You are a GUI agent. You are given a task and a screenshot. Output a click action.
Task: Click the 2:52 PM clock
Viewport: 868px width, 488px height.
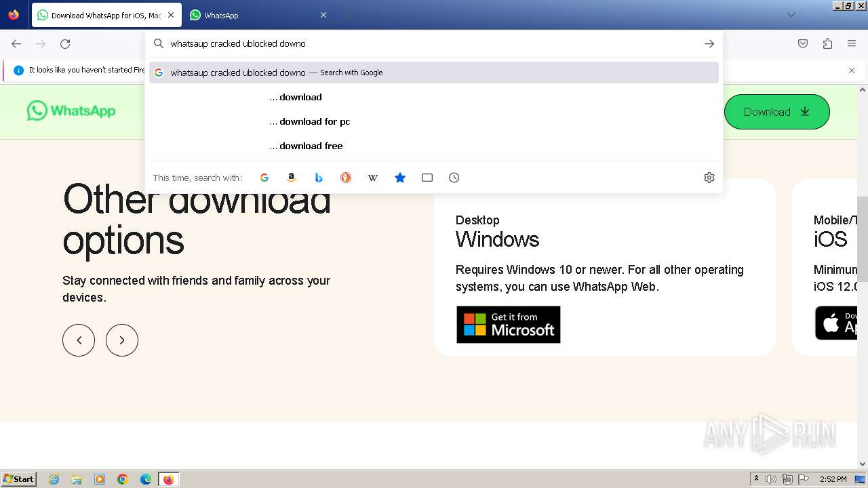coord(833,479)
